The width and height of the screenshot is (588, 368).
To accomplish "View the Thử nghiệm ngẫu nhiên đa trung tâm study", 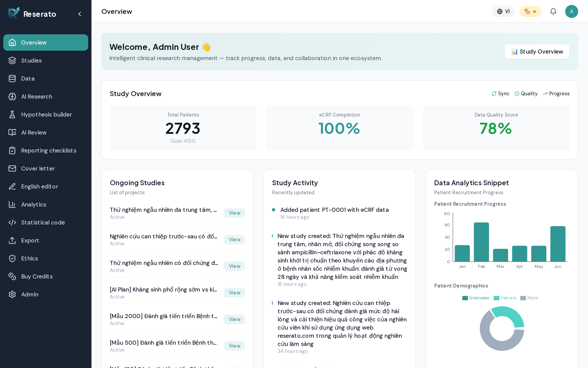I will [234, 213].
